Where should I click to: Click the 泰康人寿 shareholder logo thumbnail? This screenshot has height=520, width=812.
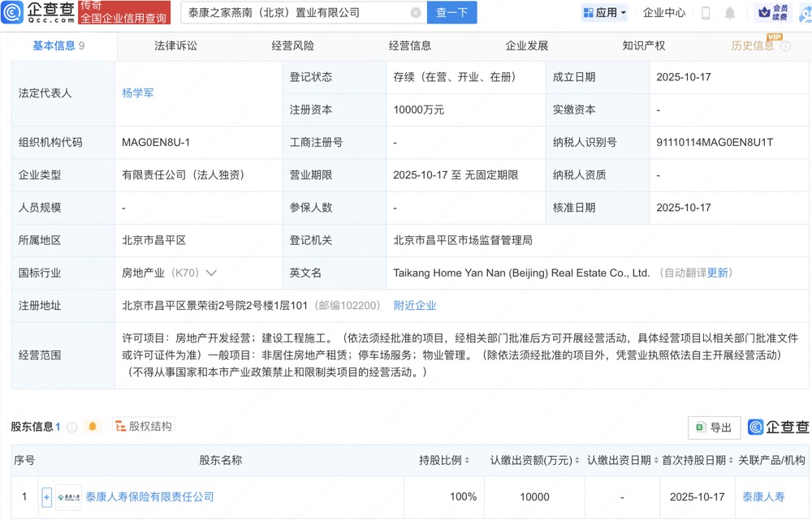tap(68, 496)
